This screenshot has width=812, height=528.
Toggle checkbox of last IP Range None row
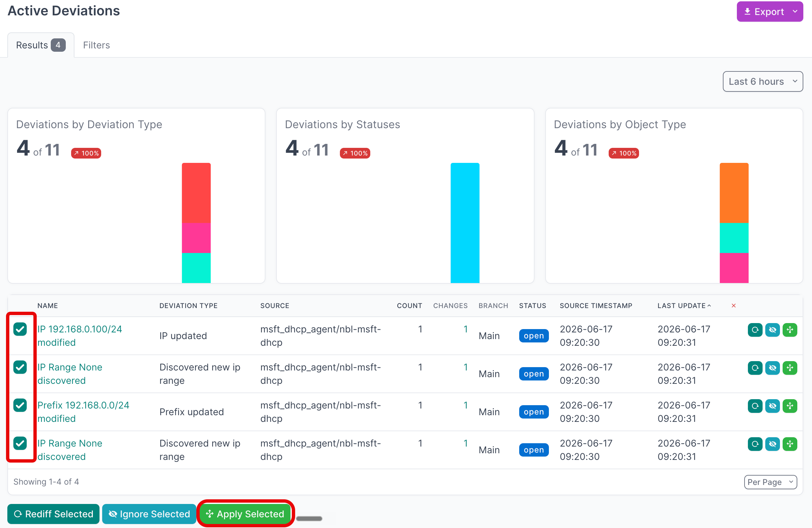click(20, 443)
